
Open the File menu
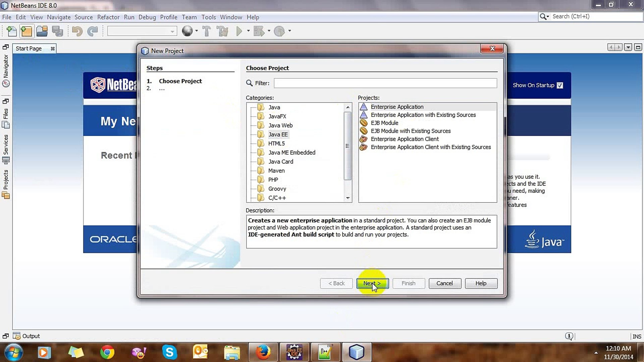(7, 17)
